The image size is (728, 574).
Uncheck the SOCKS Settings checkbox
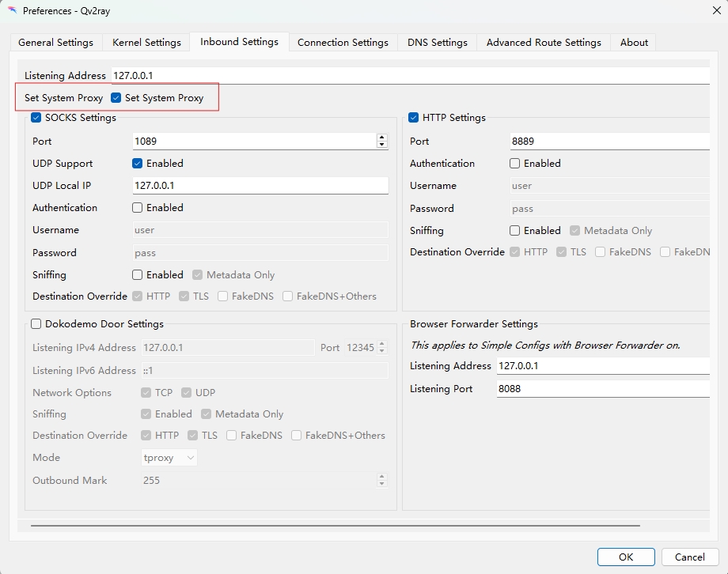pyautogui.click(x=35, y=117)
